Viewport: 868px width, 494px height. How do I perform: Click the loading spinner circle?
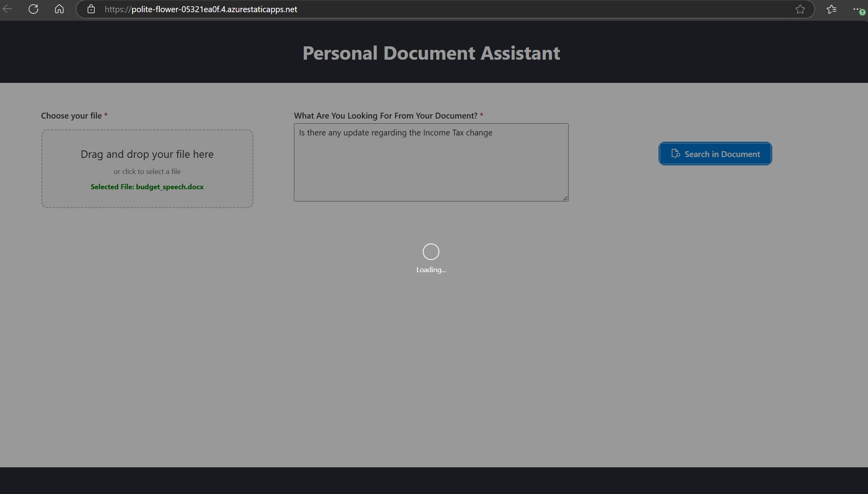point(431,252)
